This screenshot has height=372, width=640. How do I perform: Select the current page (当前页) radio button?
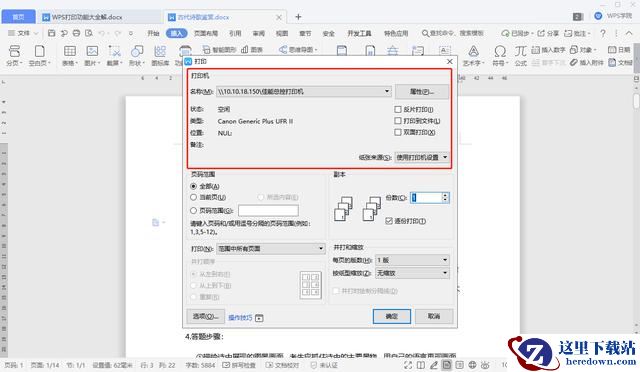pos(193,197)
